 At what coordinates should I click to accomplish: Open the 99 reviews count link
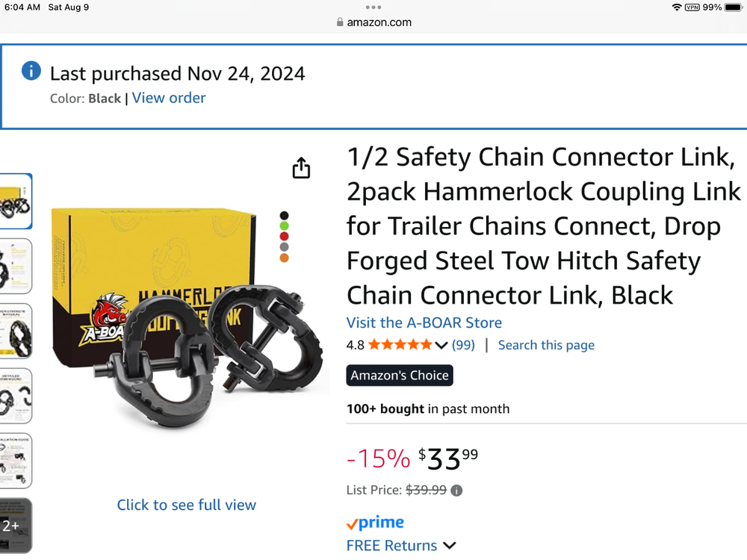[x=463, y=345]
